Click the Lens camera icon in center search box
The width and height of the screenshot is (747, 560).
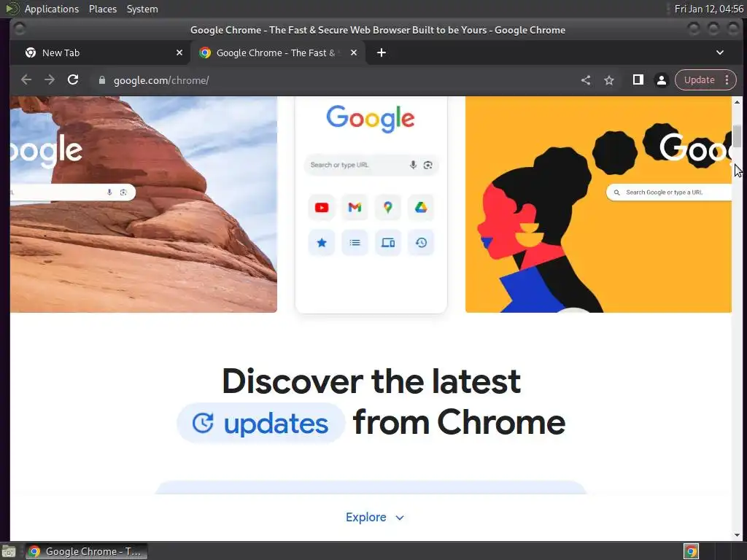point(427,165)
